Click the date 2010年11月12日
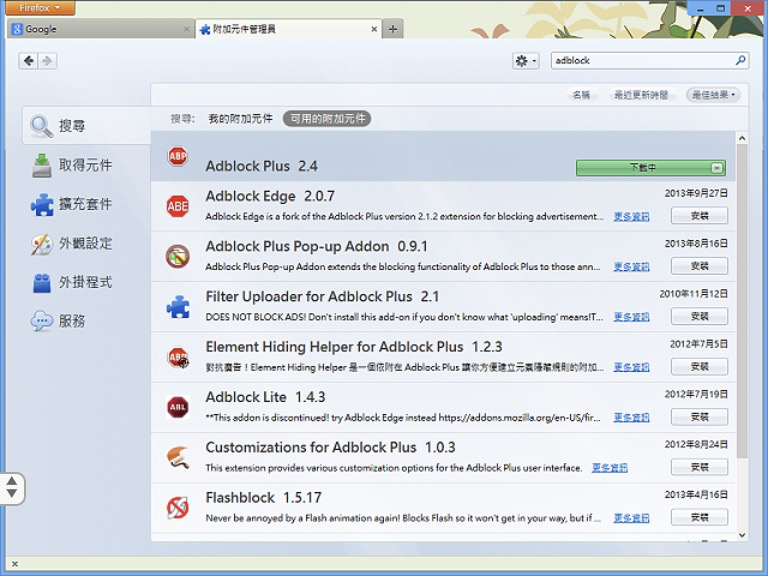Screen dimensions: 770x576 tap(693, 294)
